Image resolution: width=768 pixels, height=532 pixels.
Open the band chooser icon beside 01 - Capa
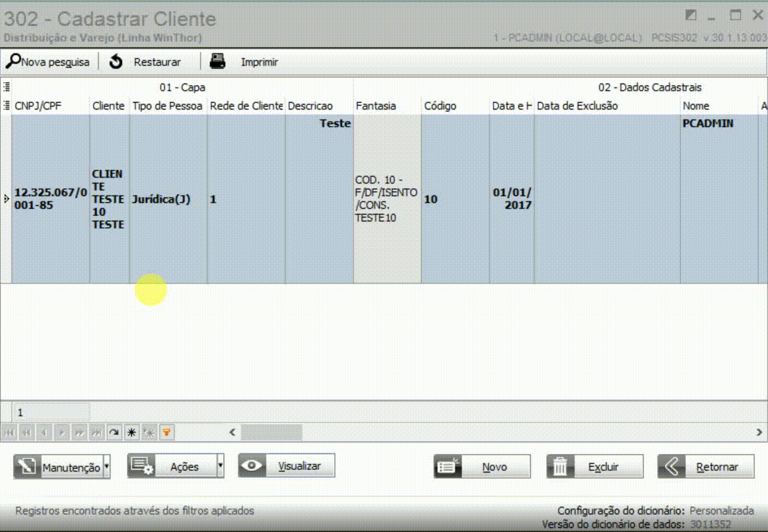(6, 87)
